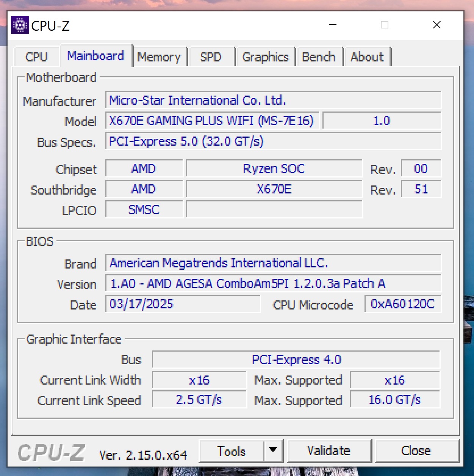Select the Mainboard tab
Screen dimensions: 474x476
pyautogui.click(x=95, y=56)
